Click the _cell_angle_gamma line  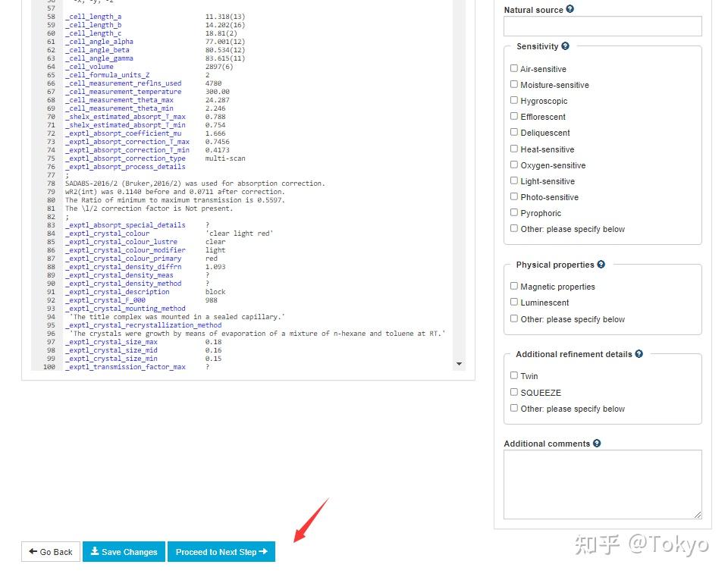[155, 58]
